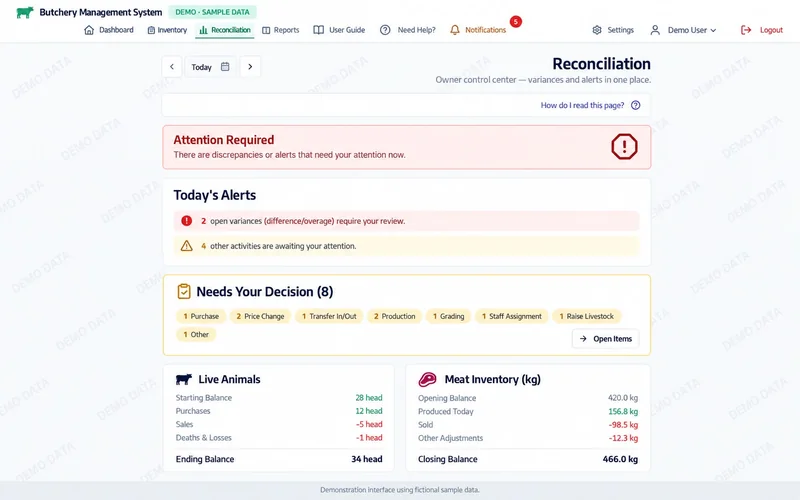Click the Butchery Management System title
The width and height of the screenshot is (800, 500).
(101, 12)
